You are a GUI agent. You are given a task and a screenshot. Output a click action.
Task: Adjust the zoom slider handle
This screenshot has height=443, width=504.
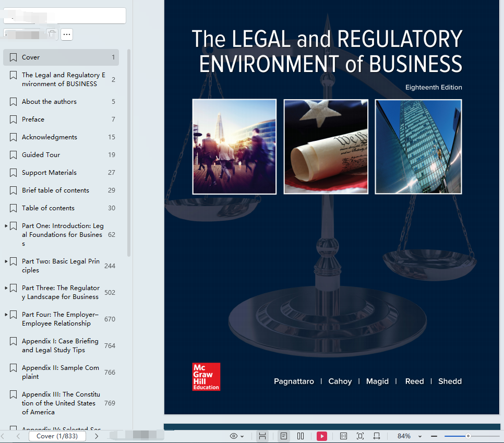[468, 436]
